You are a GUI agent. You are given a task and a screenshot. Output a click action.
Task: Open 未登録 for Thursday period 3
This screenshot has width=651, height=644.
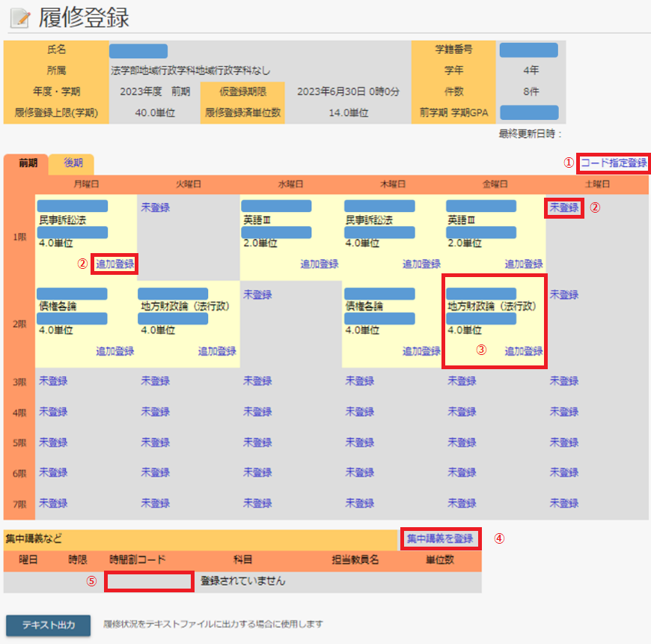pos(359,380)
